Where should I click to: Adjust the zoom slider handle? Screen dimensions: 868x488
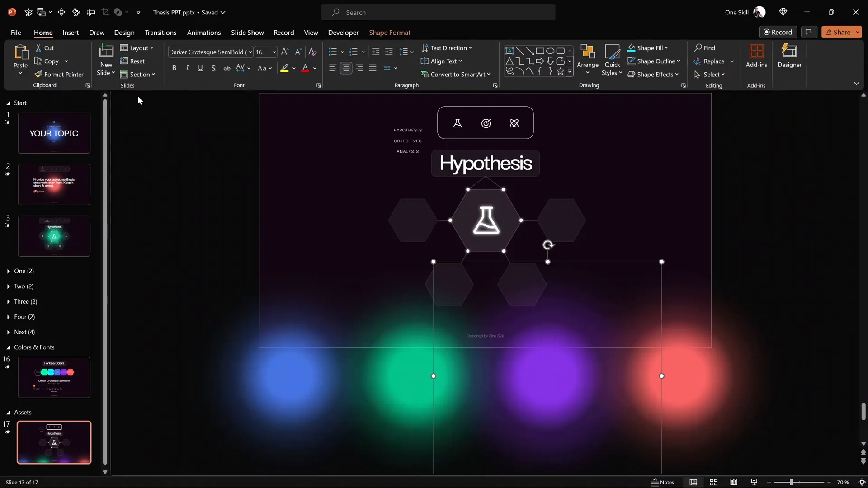[x=791, y=482]
